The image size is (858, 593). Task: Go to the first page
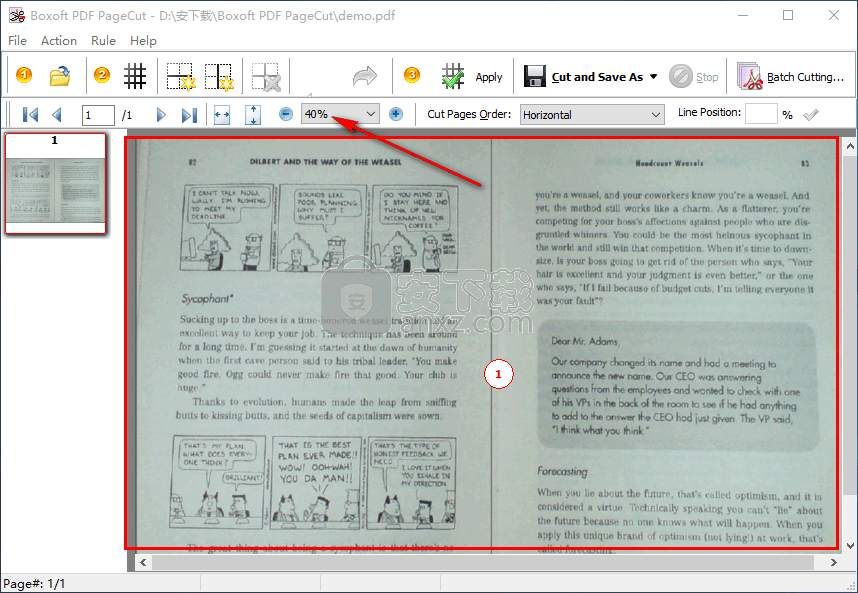[x=30, y=115]
